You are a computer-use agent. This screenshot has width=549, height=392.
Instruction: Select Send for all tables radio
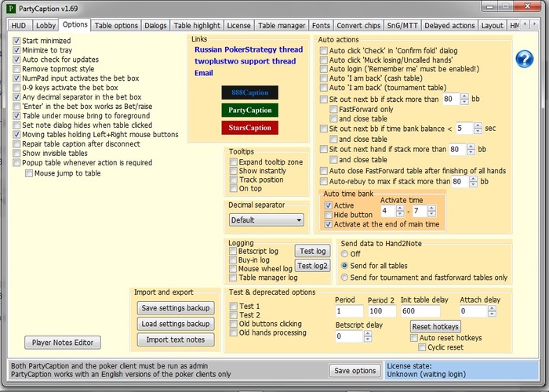tap(344, 266)
